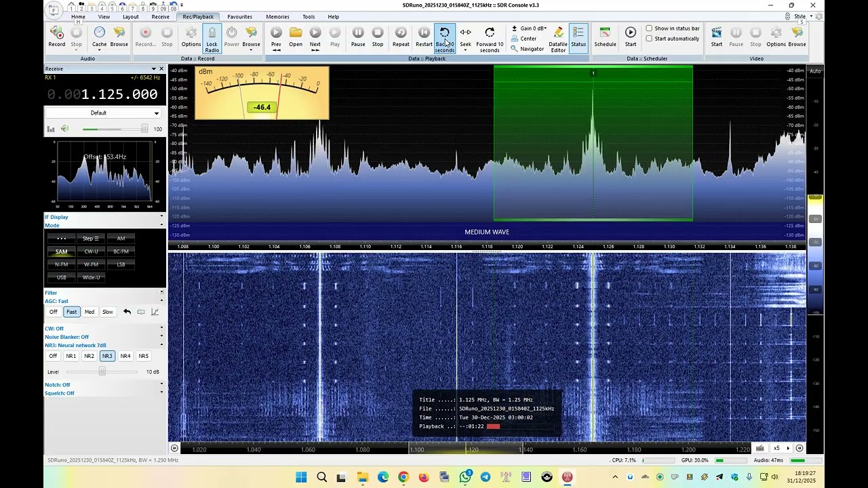Image resolution: width=868 pixels, height=488 pixels.
Task: Open the playback Navigator
Action: tap(528, 49)
